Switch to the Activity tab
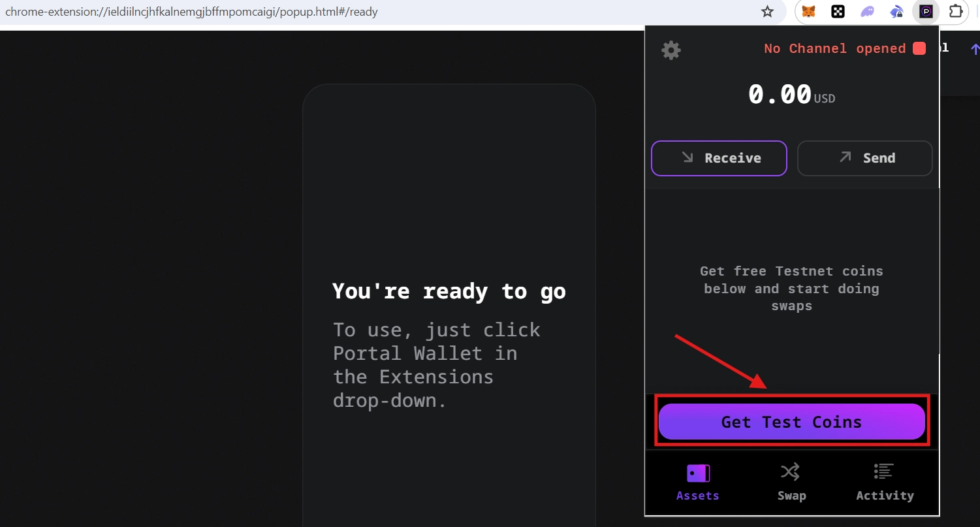980x527 pixels. (885, 483)
